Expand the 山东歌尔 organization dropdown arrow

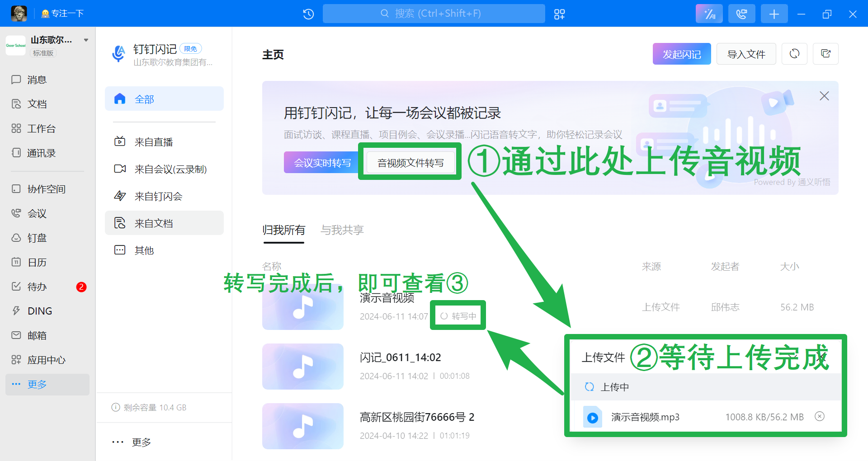pyautogui.click(x=86, y=40)
